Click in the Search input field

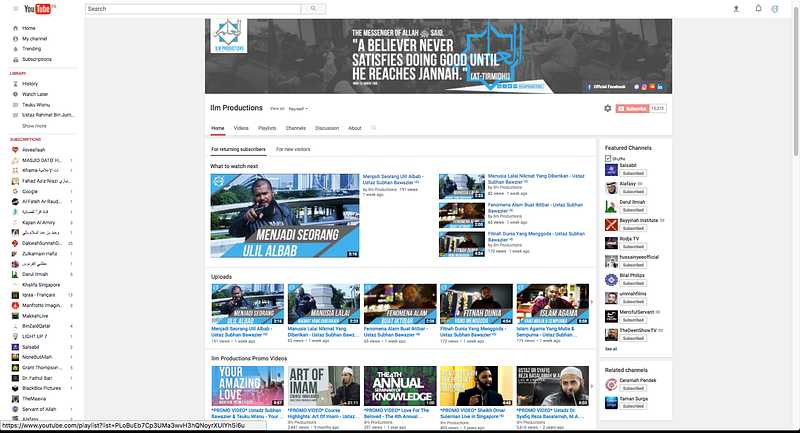193,9
